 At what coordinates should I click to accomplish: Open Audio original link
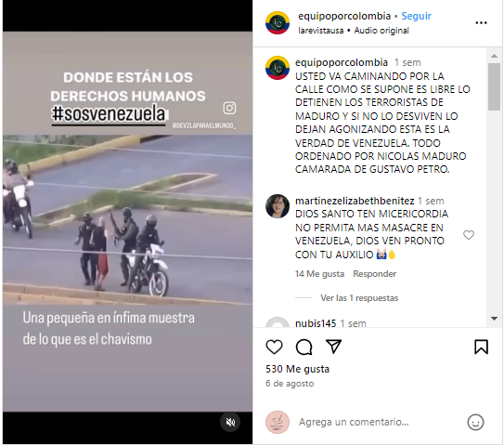pyautogui.click(x=381, y=31)
